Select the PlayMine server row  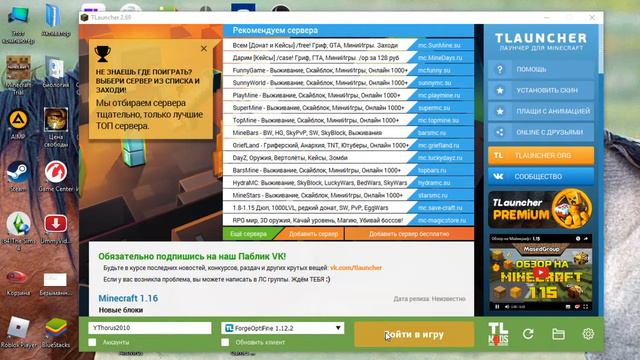(349, 95)
